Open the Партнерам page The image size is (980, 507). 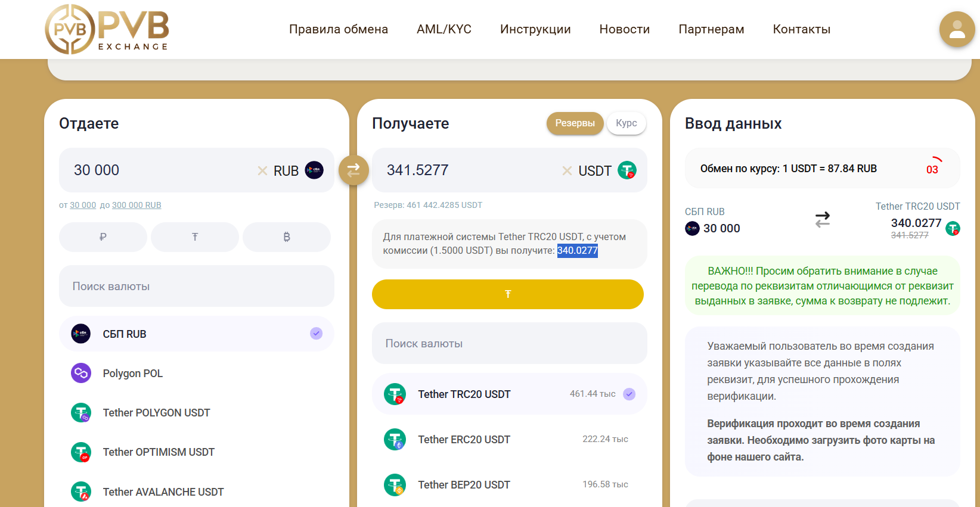click(x=712, y=29)
